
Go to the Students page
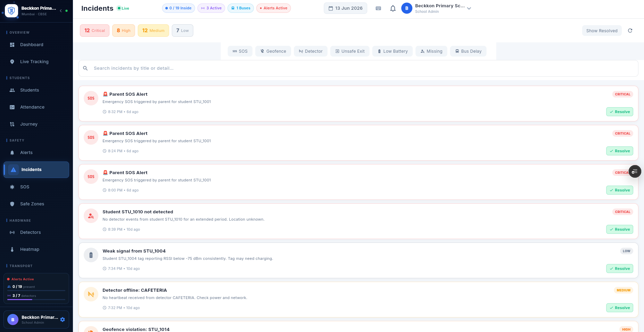click(x=36, y=90)
